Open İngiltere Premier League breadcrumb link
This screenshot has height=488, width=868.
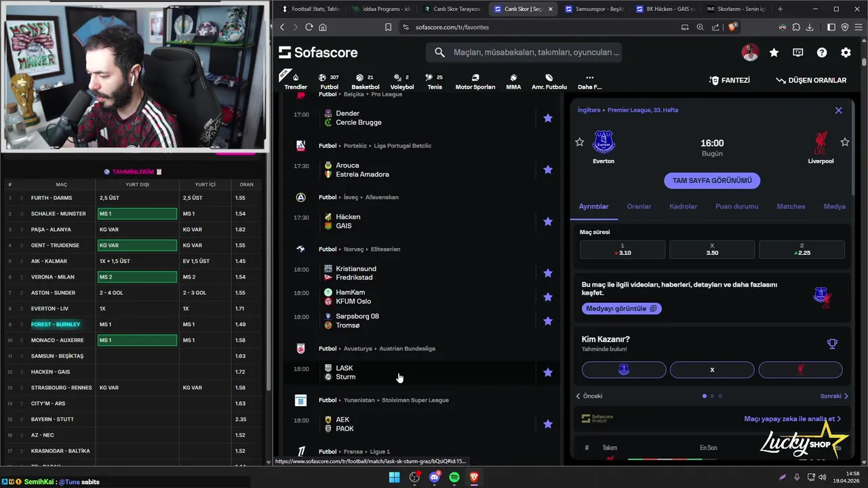pos(628,110)
